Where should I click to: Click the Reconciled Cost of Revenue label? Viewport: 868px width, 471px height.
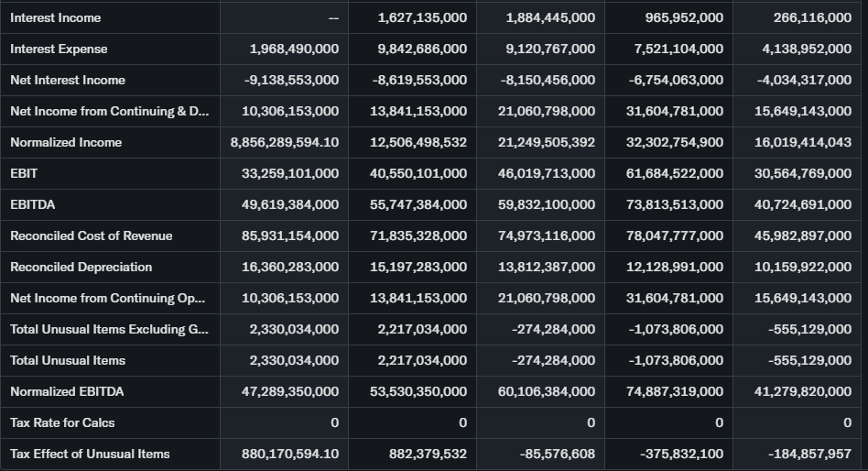tap(92, 235)
